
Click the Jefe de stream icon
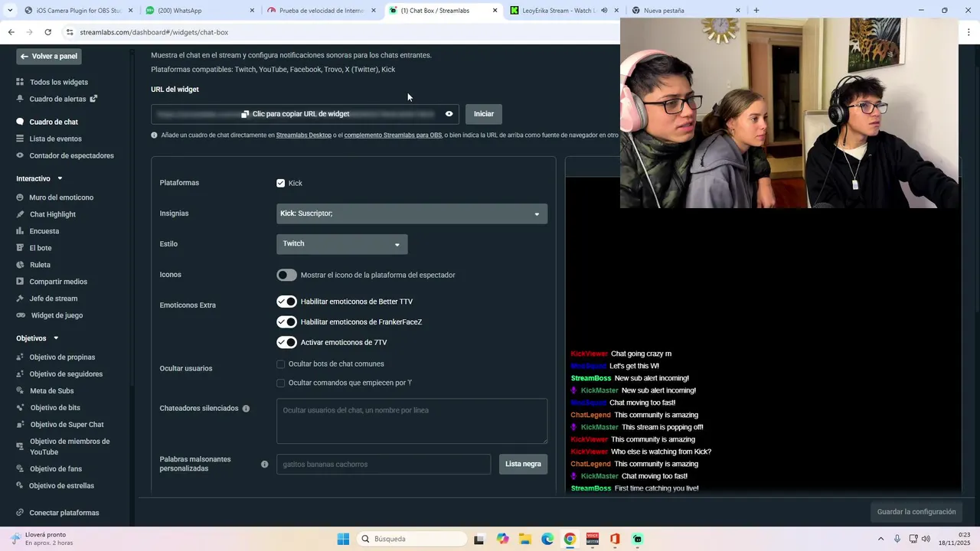point(20,298)
